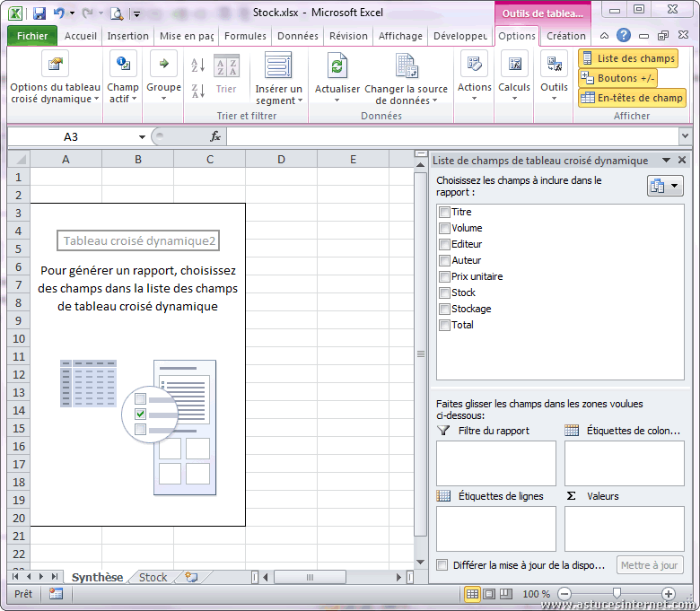Toggle En-têtes de champ display
The height and width of the screenshot is (611, 700).
tap(632, 98)
